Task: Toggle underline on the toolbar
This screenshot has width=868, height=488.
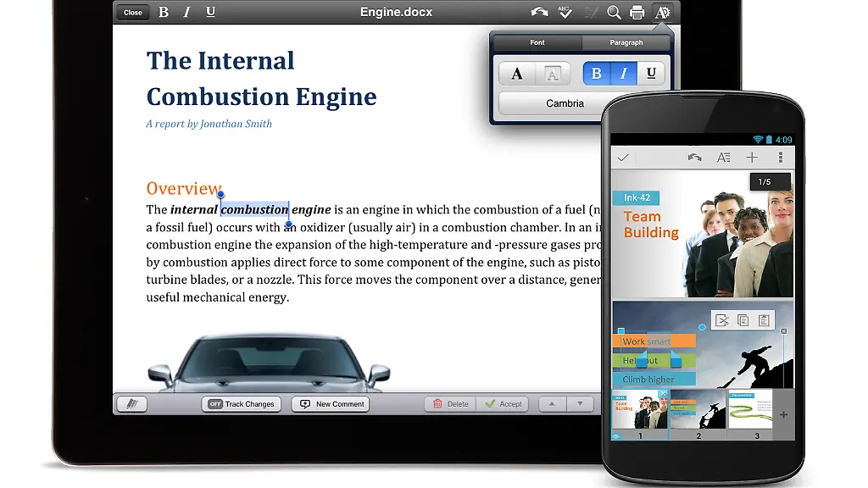Action: coord(209,12)
